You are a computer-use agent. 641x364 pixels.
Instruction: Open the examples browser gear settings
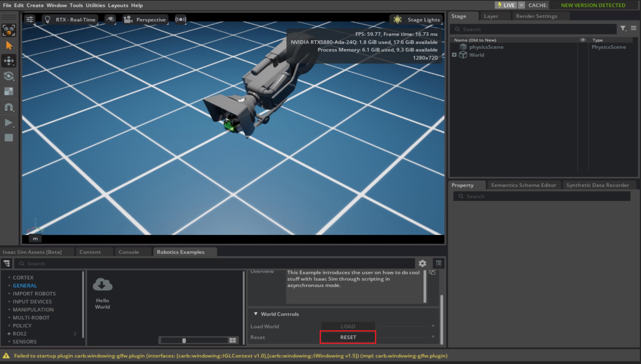point(422,264)
